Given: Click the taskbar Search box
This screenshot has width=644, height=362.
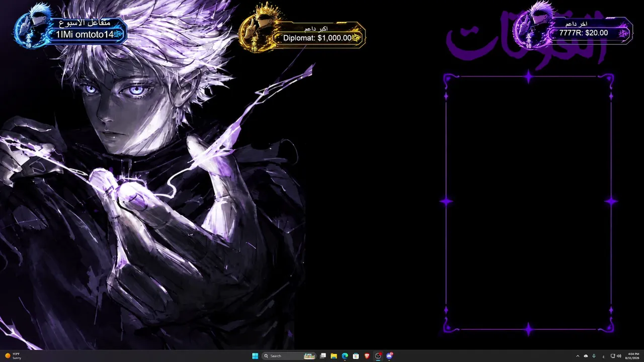Looking at the screenshot, I should tap(289, 356).
